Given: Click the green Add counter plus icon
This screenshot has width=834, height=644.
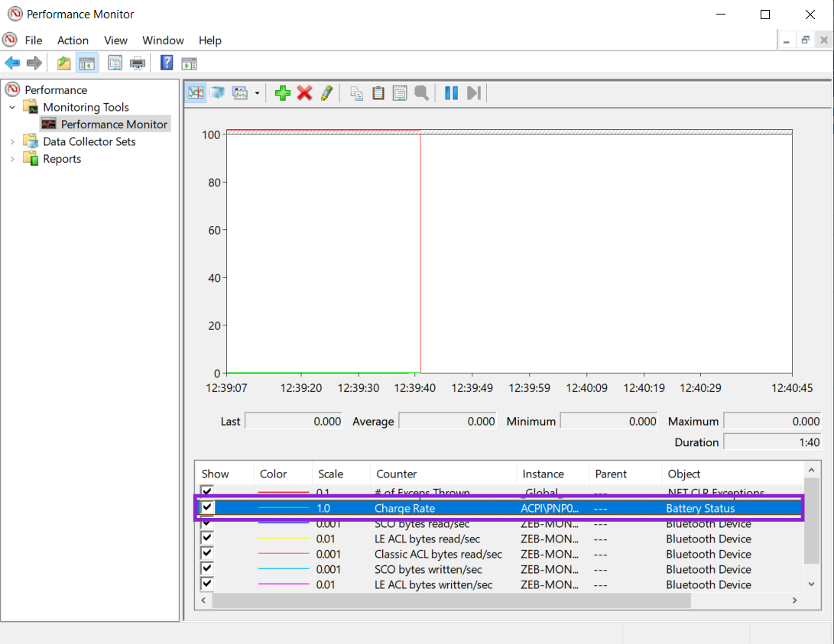Looking at the screenshot, I should tap(283, 93).
